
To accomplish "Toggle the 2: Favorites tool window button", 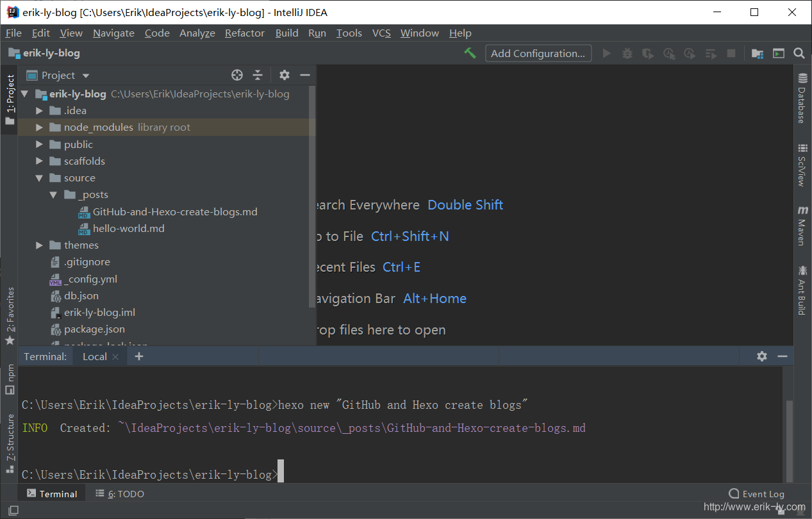I will 10,317.
